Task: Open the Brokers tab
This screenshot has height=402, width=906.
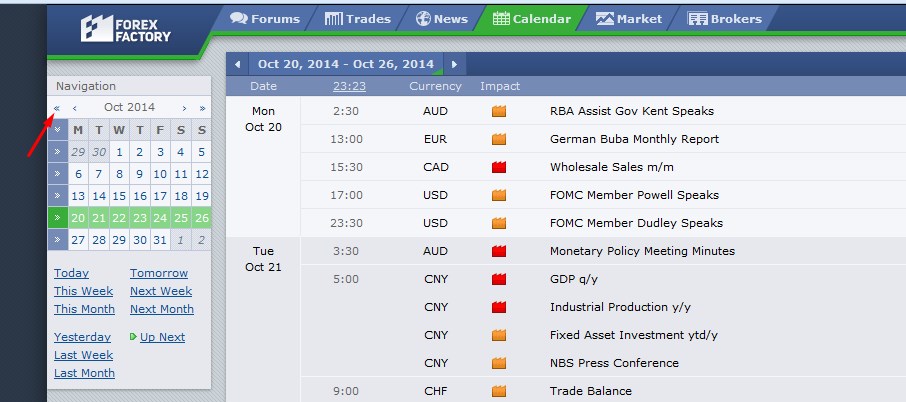Action: pyautogui.click(x=725, y=18)
